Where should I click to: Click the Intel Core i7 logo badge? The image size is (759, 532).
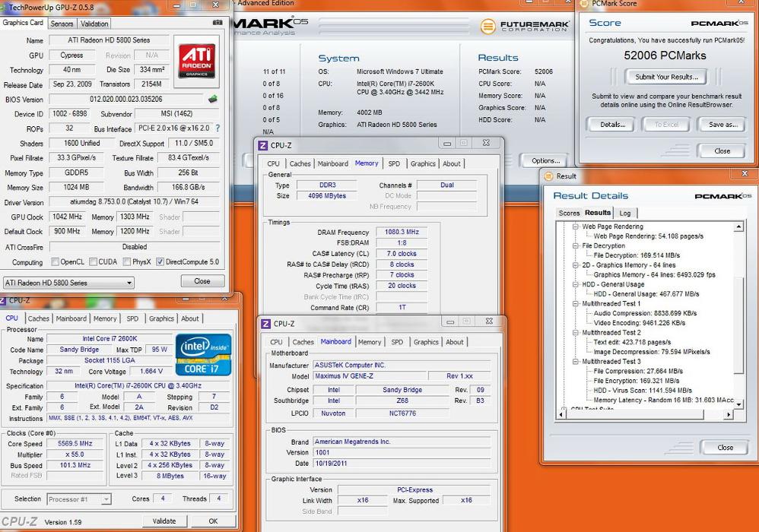[x=203, y=355]
